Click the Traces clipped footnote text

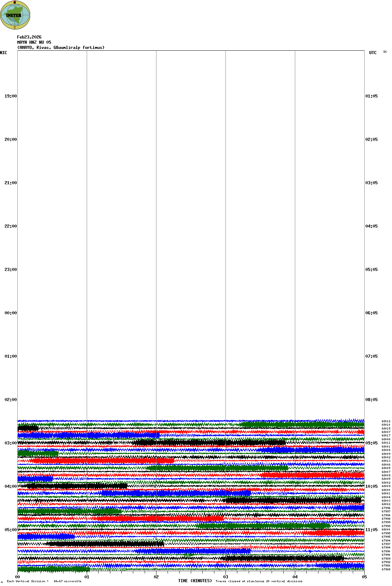[259, 581]
